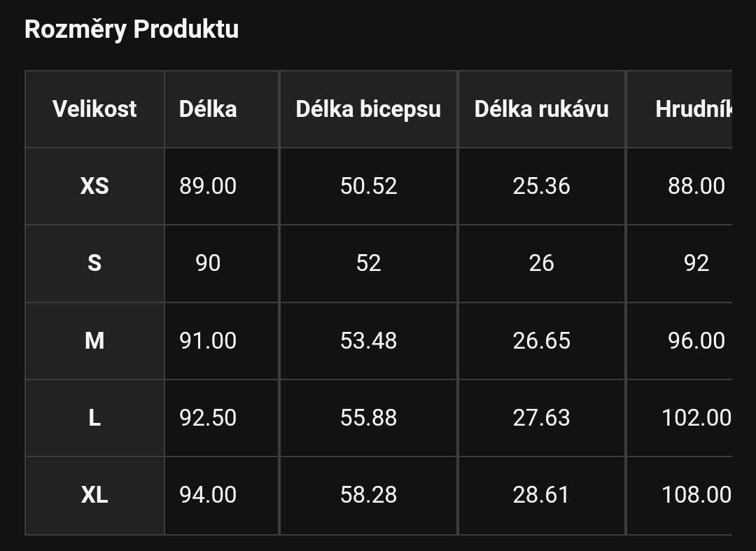Select the S size row label

click(x=94, y=263)
